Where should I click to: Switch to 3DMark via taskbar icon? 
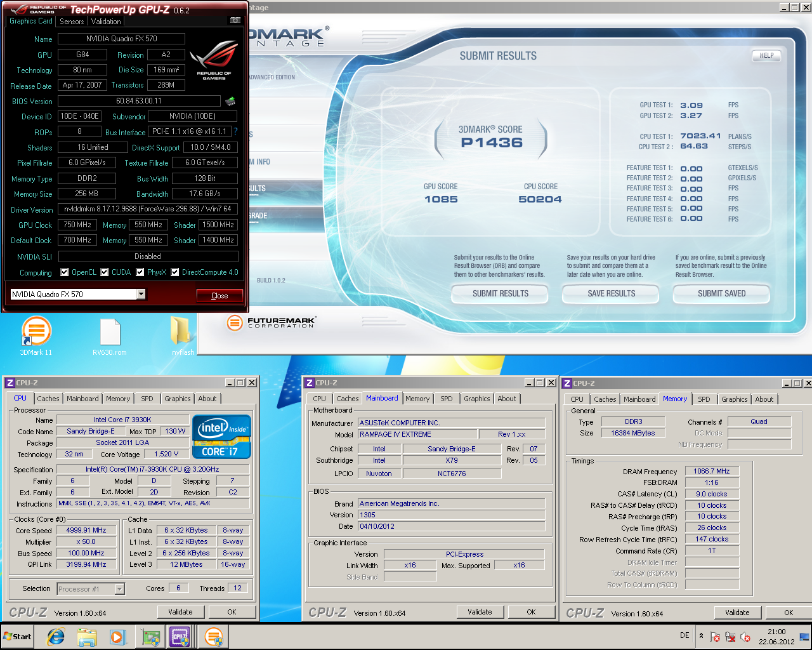tap(214, 637)
